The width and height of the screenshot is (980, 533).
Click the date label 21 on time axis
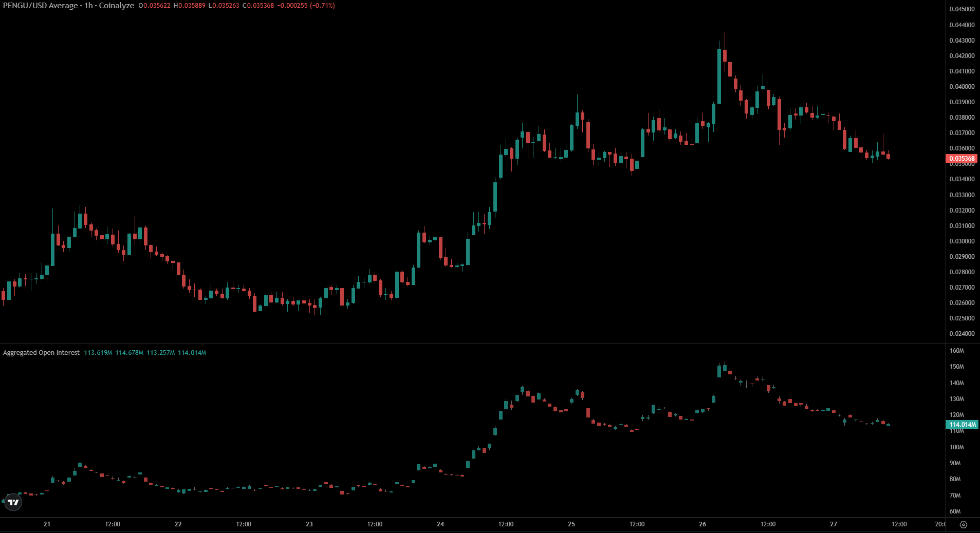[x=47, y=524]
